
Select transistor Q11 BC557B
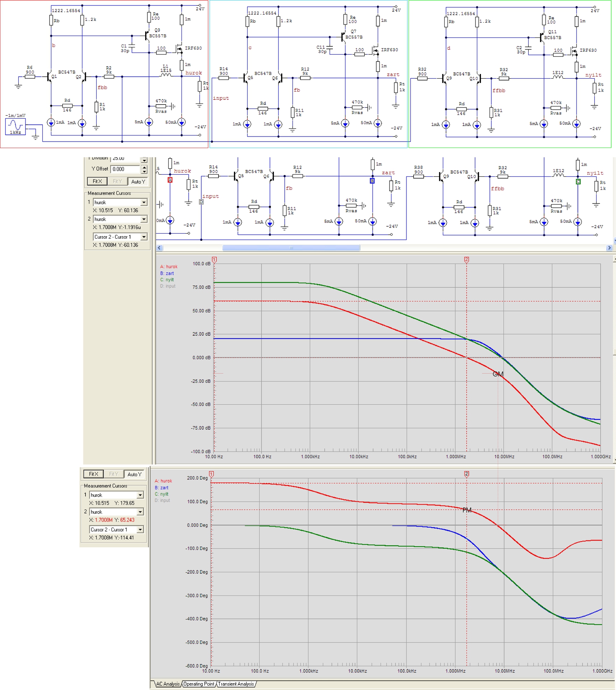(542, 37)
